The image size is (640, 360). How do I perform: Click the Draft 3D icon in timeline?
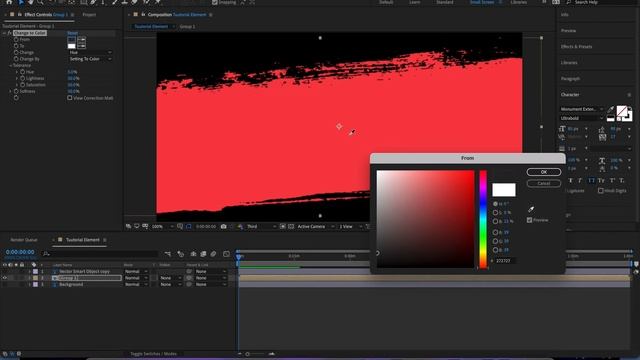click(x=180, y=254)
